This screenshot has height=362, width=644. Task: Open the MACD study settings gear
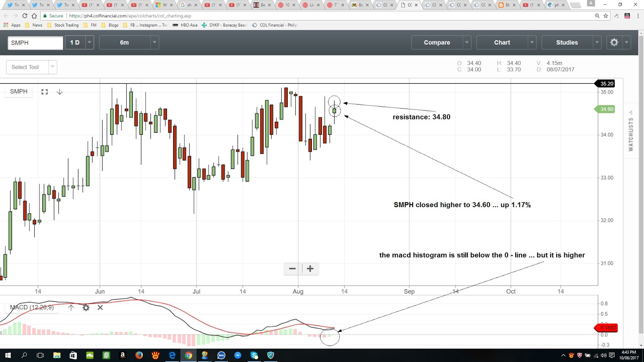[86, 308]
